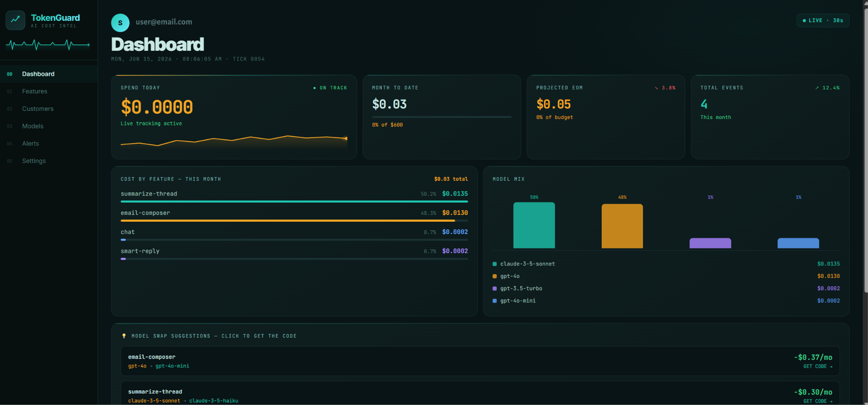Click the Dashboard page heading
The image size is (868, 405).
click(158, 44)
